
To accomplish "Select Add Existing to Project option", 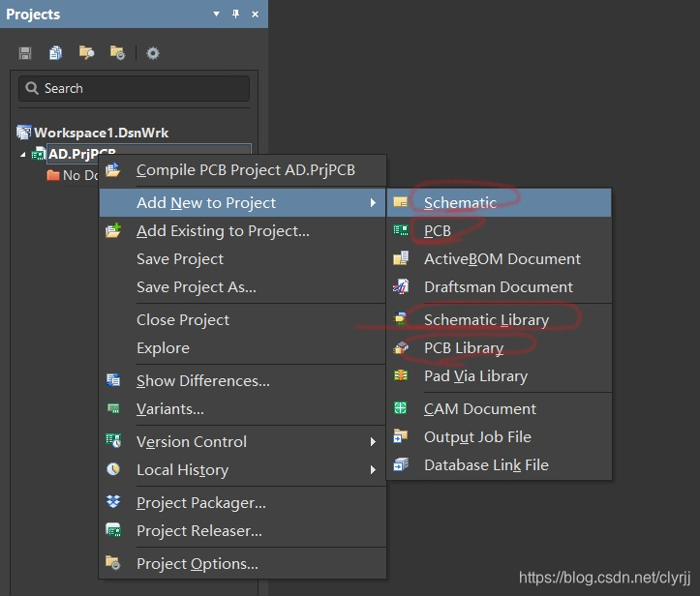I will (x=223, y=231).
